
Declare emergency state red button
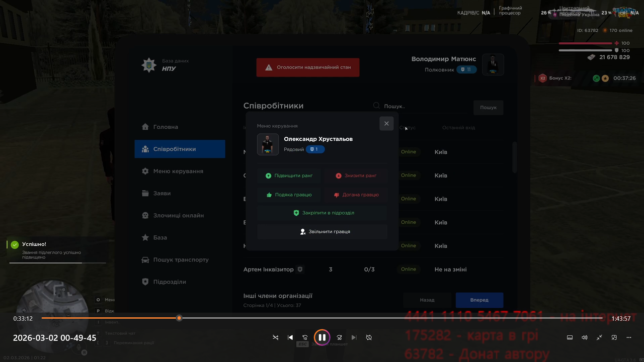[x=308, y=67]
